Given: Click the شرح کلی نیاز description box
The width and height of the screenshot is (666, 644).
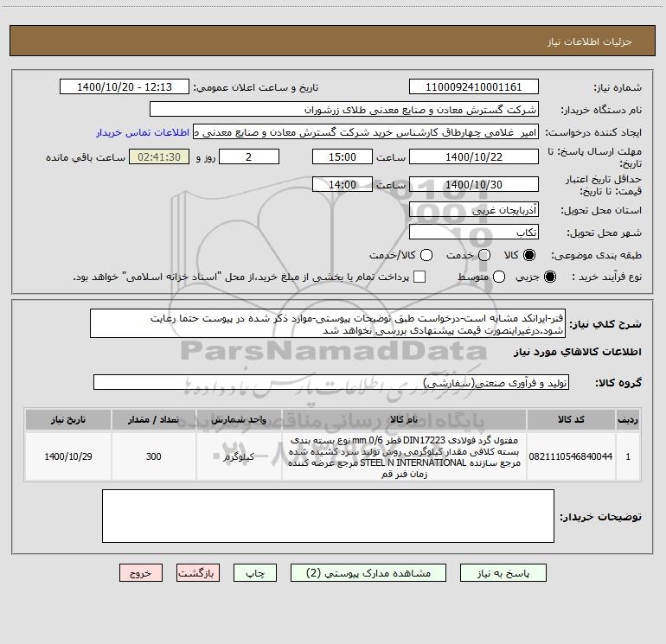Looking at the screenshot, I should coord(328,323).
